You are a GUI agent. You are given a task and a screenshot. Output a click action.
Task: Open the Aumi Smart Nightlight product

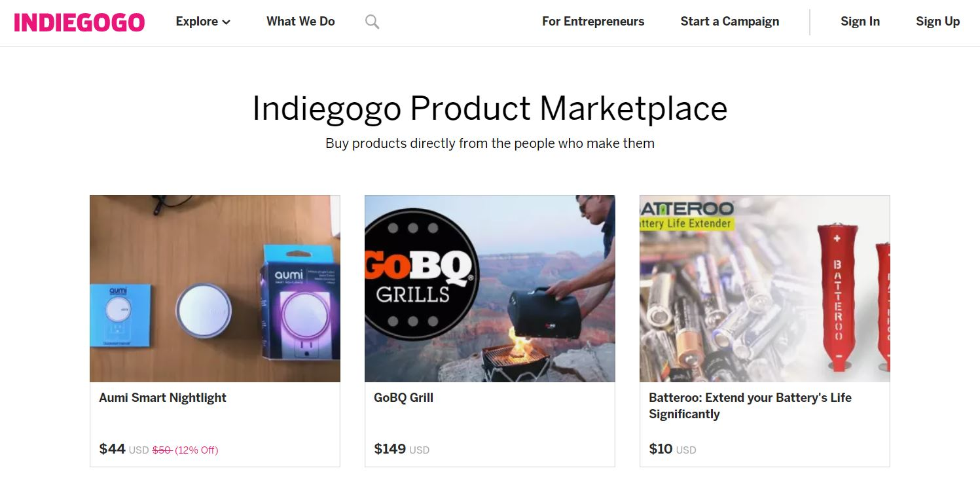(162, 397)
